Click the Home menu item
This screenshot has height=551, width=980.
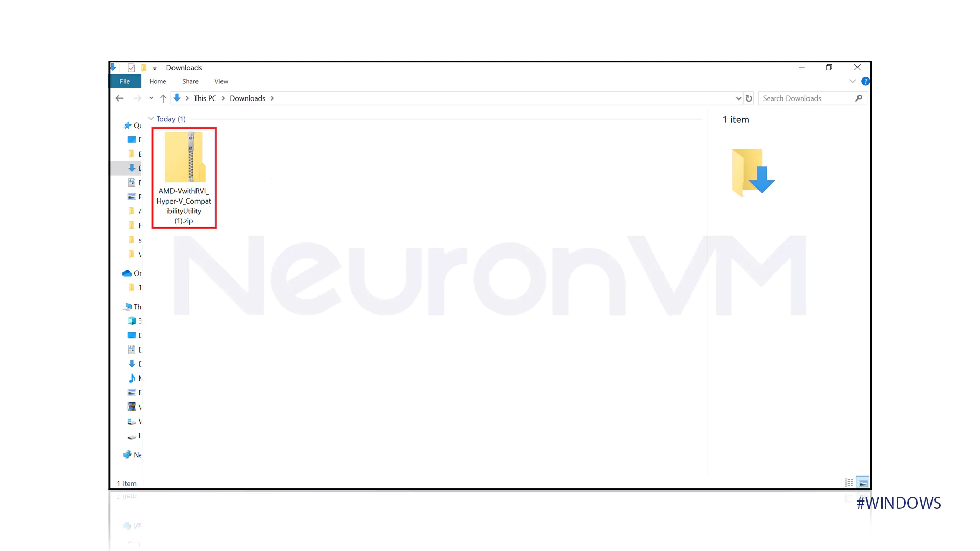158,81
